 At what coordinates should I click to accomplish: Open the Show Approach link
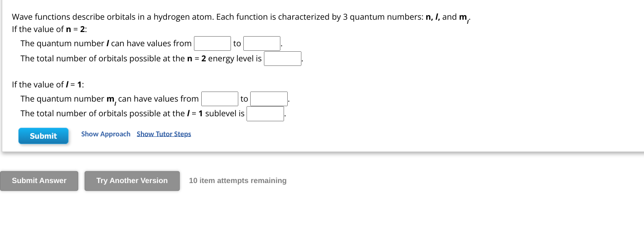(106, 134)
